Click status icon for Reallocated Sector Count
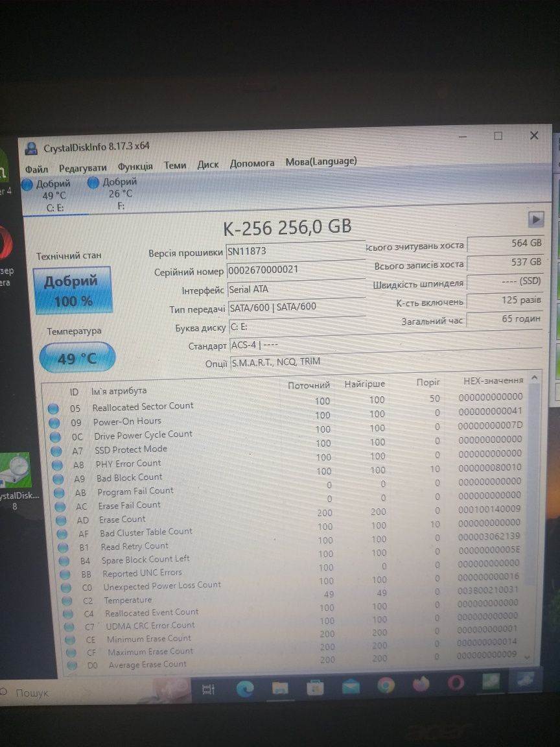The image size is (560, 747). coord(53,409)
